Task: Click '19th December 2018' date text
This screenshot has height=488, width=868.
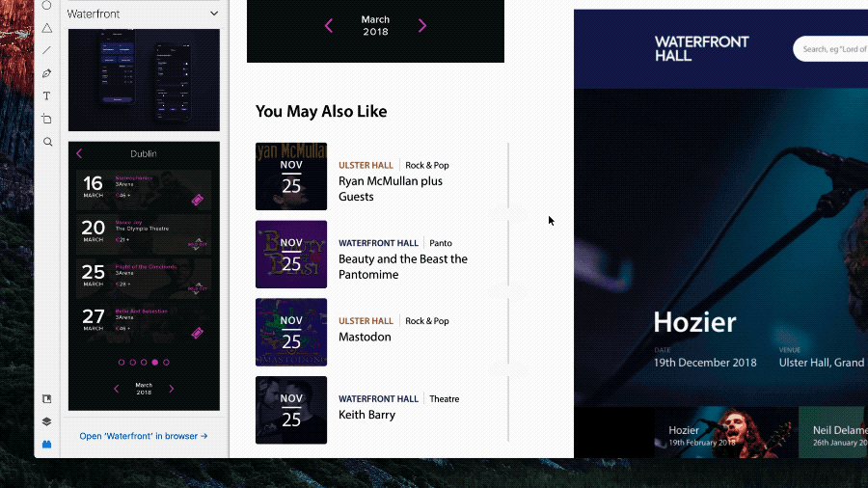Action: click(705, 363)
